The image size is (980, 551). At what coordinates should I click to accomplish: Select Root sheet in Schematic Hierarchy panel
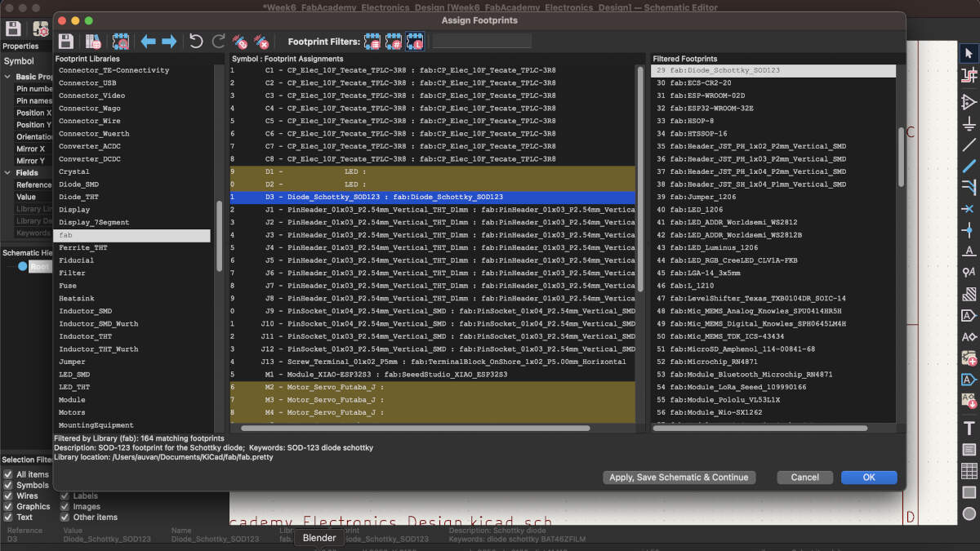tap(39, 267)
